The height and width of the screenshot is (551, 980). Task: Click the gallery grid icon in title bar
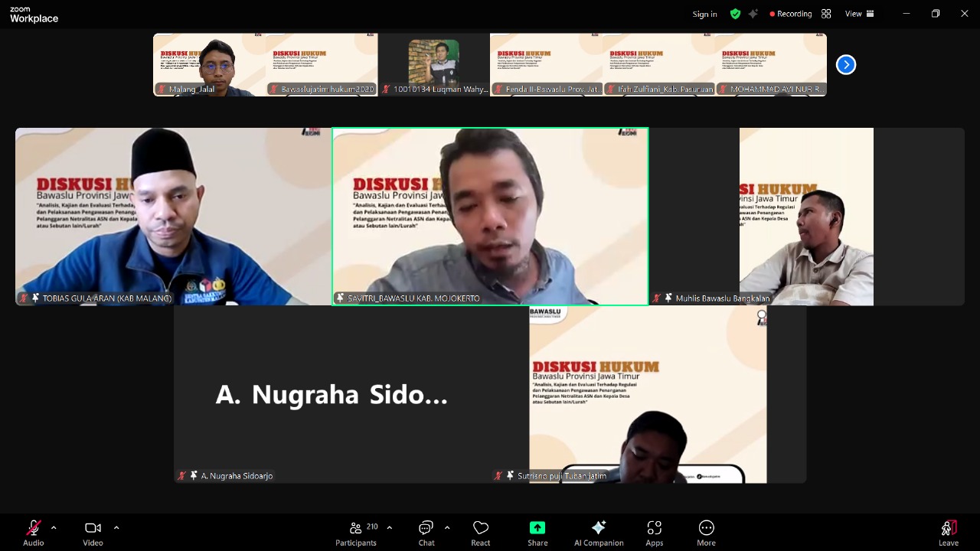tap(826, 13)
